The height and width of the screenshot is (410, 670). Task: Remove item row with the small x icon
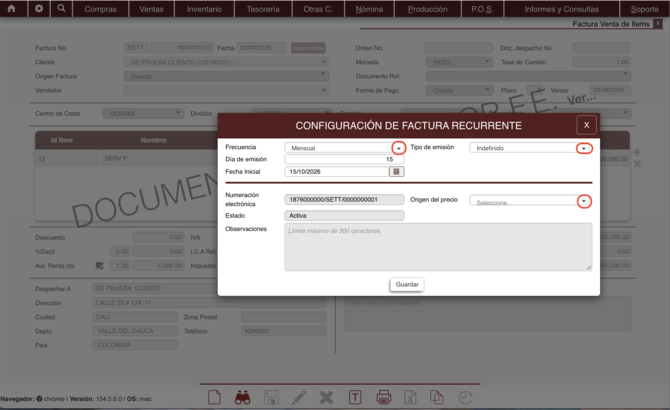(637, 164)
